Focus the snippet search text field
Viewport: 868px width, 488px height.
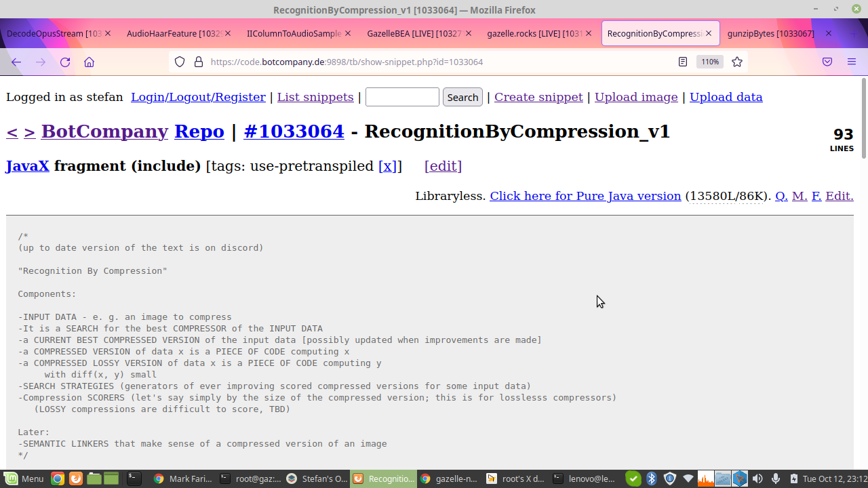tap(402, 97)
